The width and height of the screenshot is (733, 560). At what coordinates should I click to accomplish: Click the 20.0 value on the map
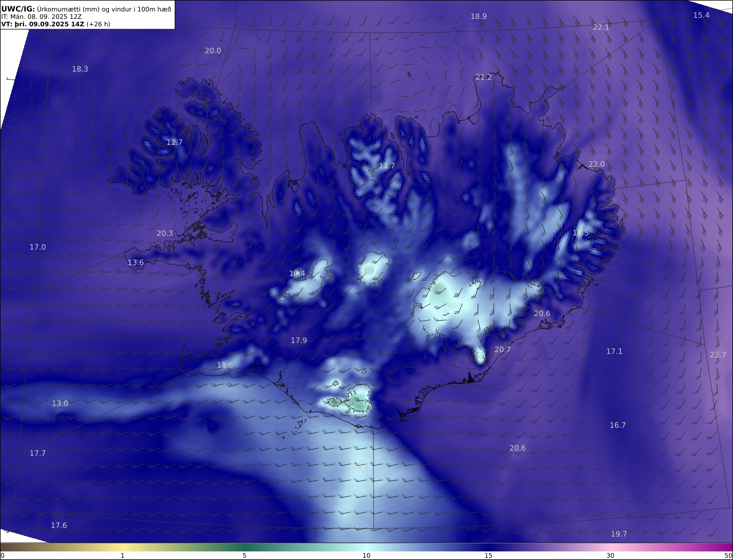[213, 50]
